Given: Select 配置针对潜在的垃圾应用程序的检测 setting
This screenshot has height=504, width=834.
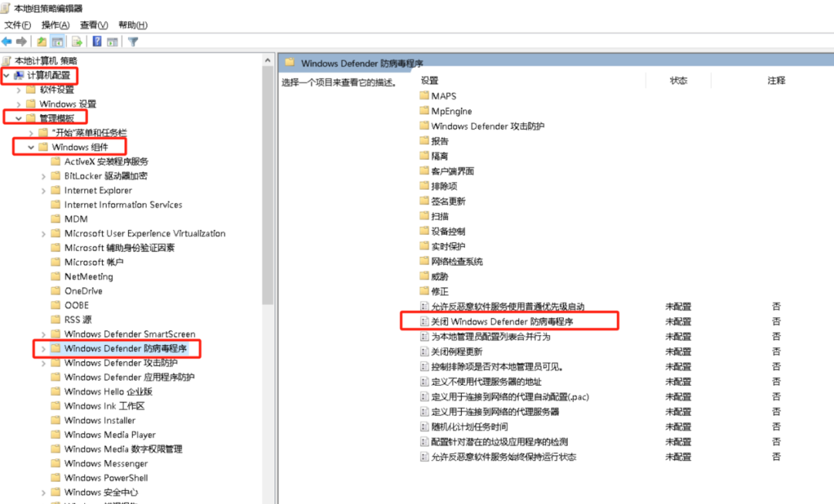Looking at the screenshot, I should pos(499,441).
